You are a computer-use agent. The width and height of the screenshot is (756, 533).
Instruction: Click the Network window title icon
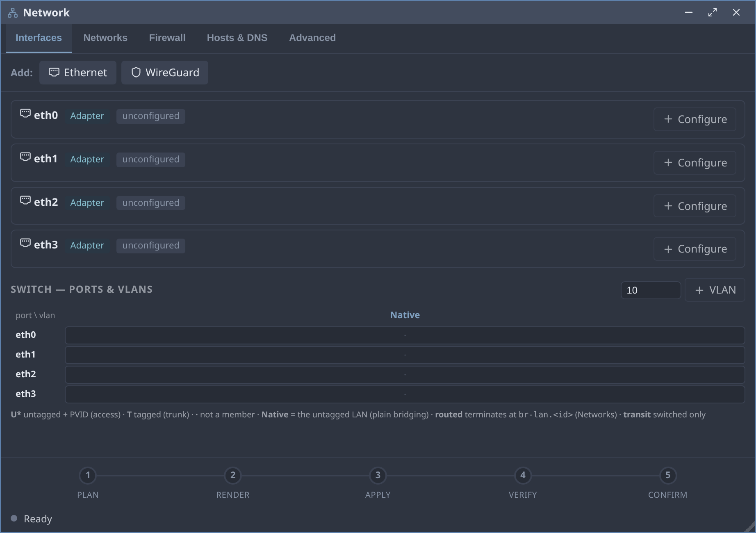(13, 13)
